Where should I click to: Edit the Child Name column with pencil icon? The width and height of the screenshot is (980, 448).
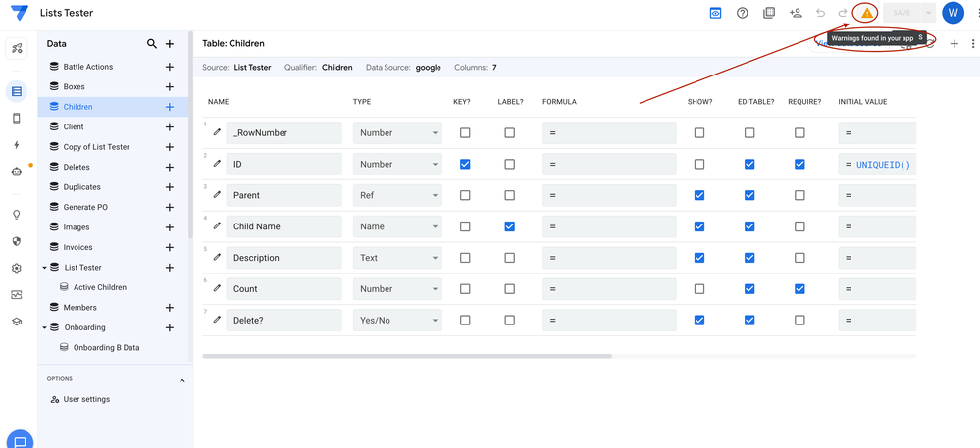217,226
